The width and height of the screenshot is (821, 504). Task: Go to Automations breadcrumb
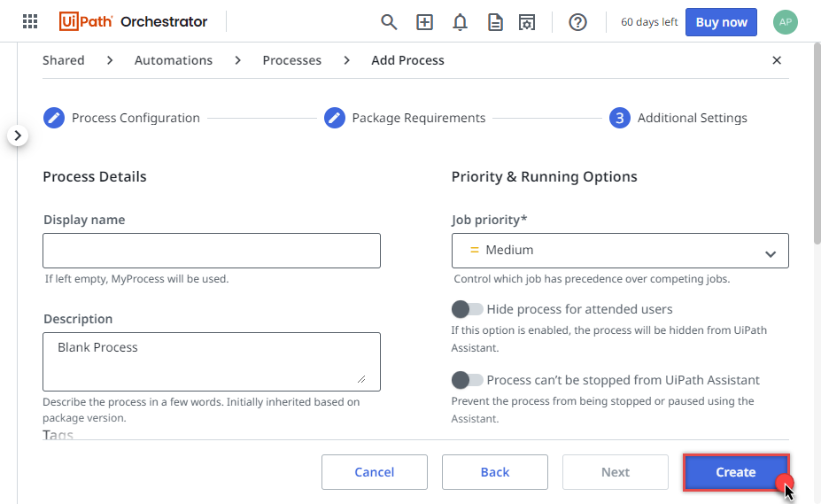(174, 60)
